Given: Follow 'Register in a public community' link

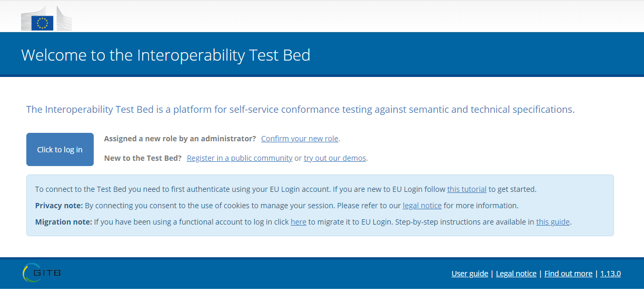Looking at the screenshot, I should click(240, 158).
